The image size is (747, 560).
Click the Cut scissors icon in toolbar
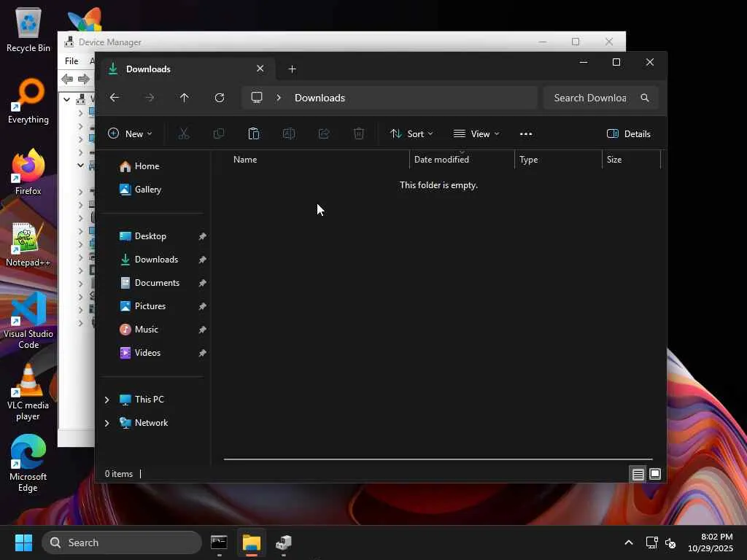tap(183, 134)
